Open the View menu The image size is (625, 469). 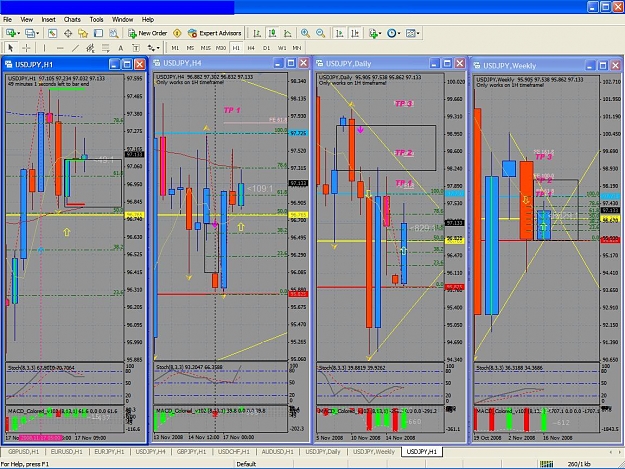point(26,20)
